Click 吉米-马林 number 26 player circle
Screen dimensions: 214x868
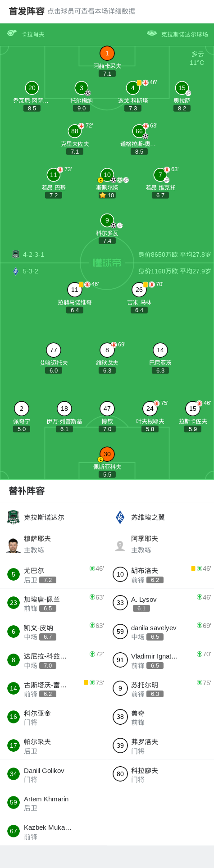pyautogui.click(x=139, y=290)
